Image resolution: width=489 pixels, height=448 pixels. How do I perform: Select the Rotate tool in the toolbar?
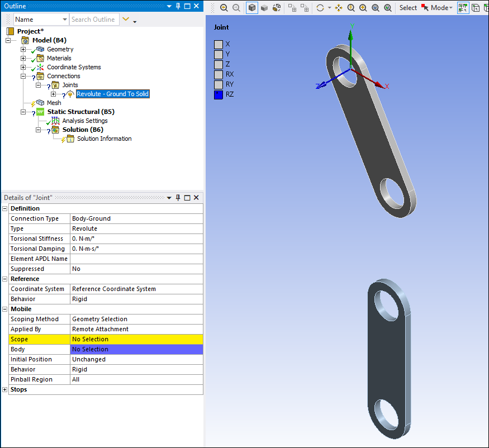pyautogui.click(x=320, y=8)
